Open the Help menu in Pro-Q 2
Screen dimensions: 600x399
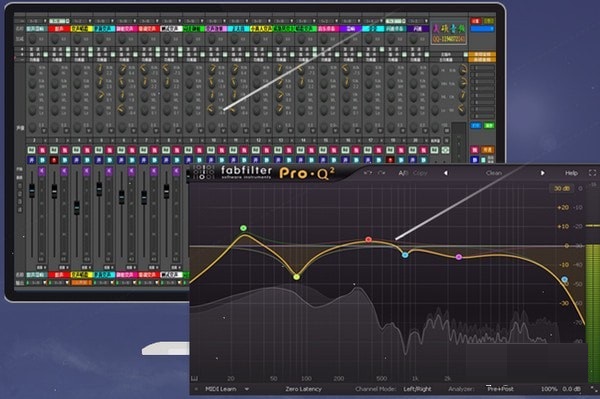tap(571, 173)
